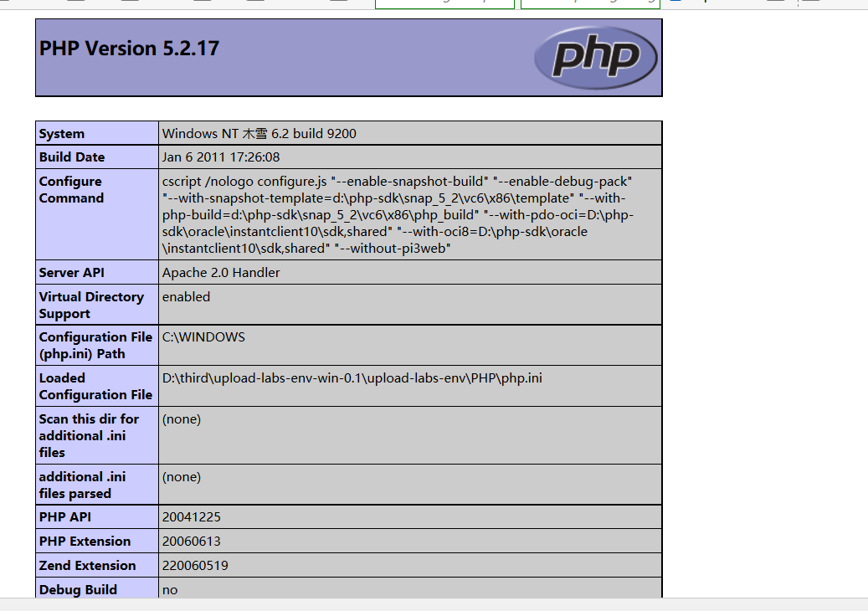This screenshot has height=611, width=868.
Task: Click the Build Date label
Action: (72, 157)
